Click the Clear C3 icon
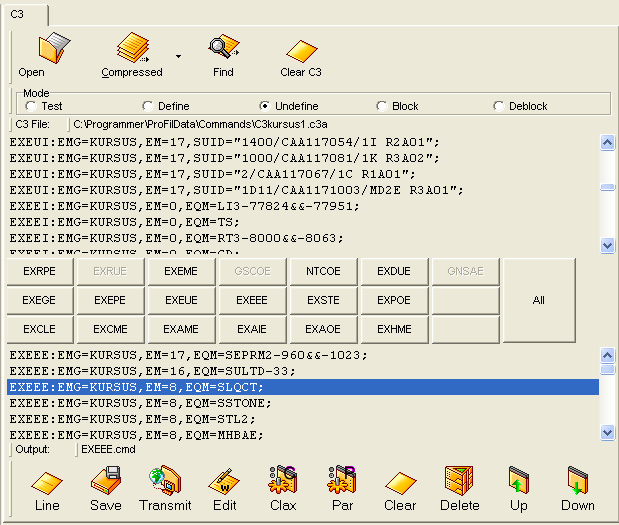 pos(300,50)
